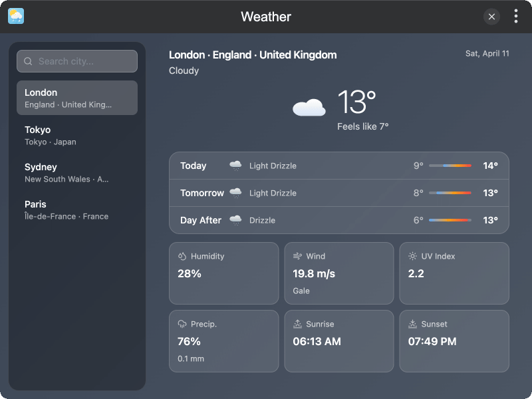Click the Day After low 6° value
The width and height of the screenshot is (532, 399).
coord(418,220)
